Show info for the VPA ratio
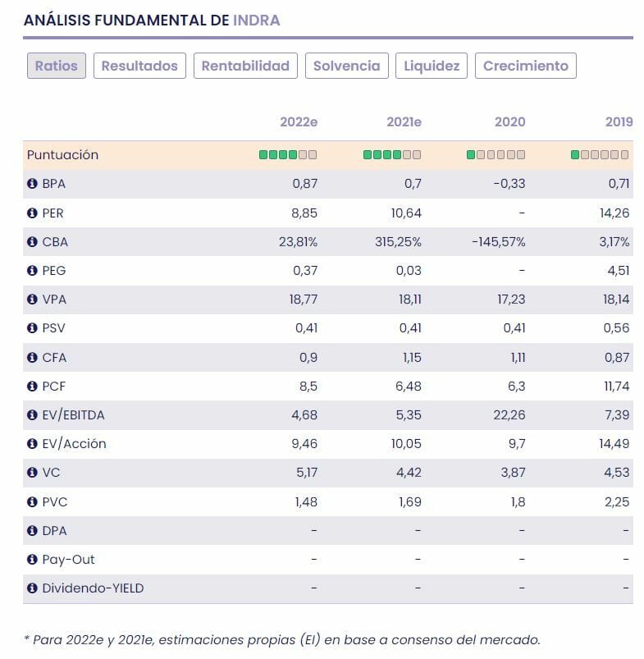This screenshot has height=659, width=644. (33, 300)
